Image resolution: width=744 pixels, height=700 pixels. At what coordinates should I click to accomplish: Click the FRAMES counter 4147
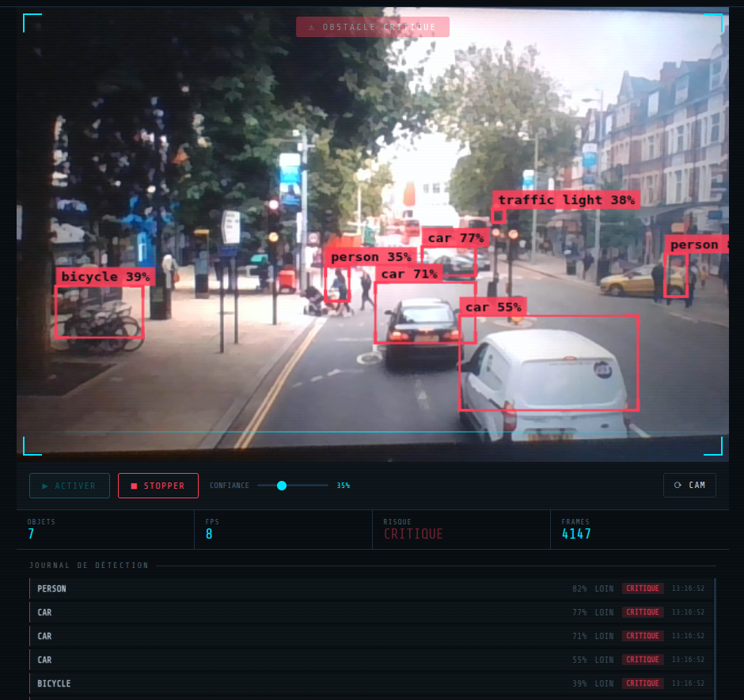(x=576, y=534)
